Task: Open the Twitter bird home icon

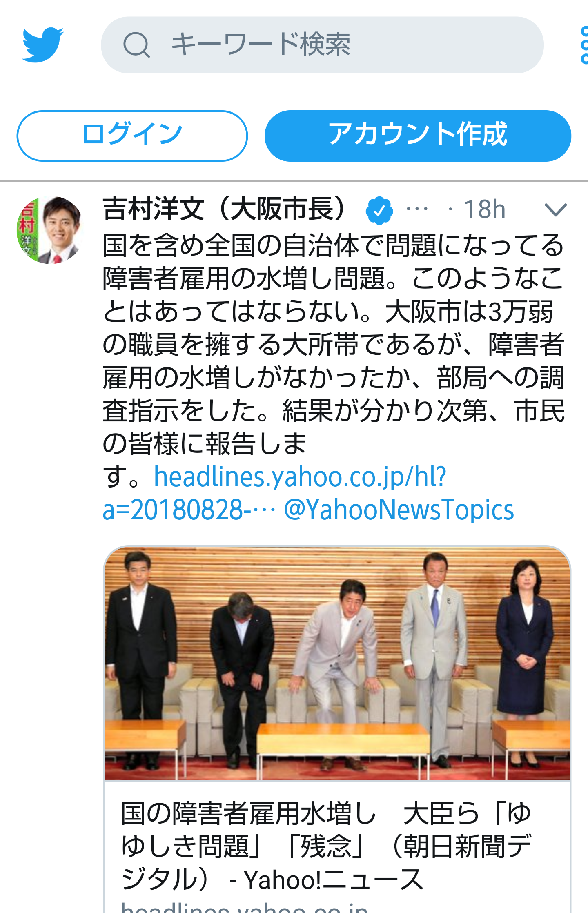Action: [x=43, y=45]
